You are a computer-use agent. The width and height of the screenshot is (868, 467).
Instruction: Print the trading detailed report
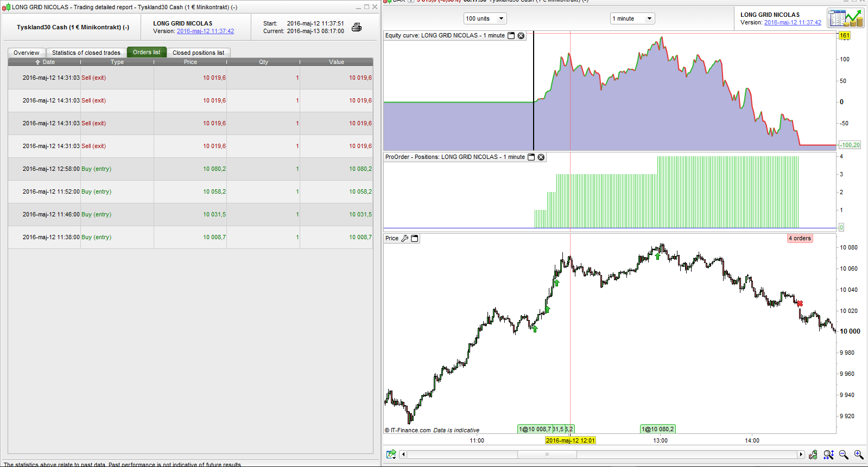point(357,27)
